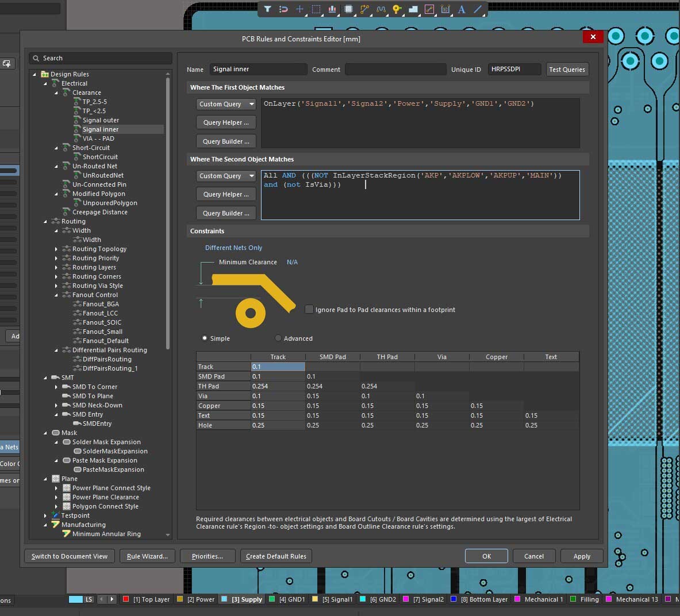Select the Selection Filter funnel icon
The width and height of the screenshot is (680, 616).
point(268,9)
